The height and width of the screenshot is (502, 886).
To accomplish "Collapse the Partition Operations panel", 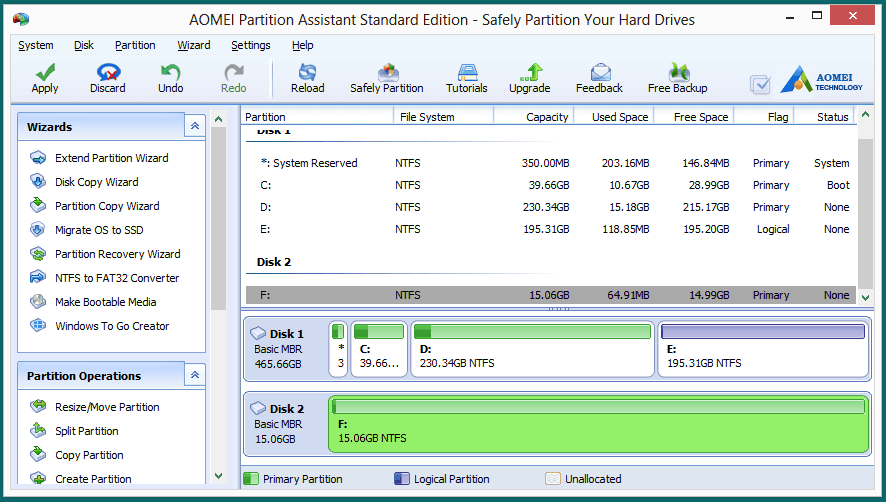I will pyautogui.click(x=195, y=375).
